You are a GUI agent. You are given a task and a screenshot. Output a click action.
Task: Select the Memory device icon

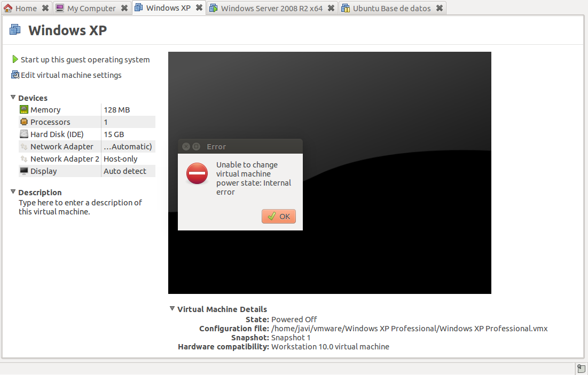[x=24, y=109]
